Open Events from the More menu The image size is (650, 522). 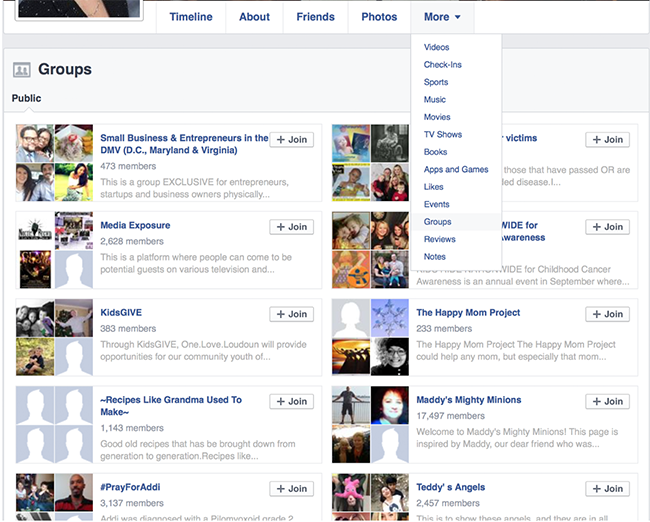pyautogui.click(x=436, y=204)
